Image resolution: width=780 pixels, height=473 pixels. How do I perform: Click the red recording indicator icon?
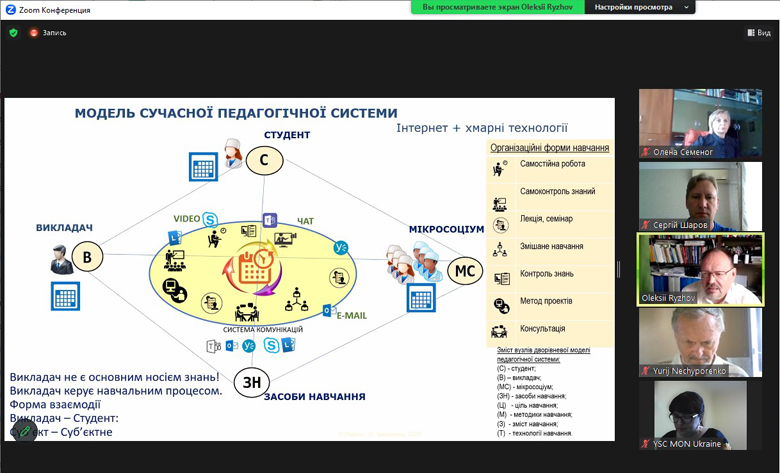click(x=34, y=33)
